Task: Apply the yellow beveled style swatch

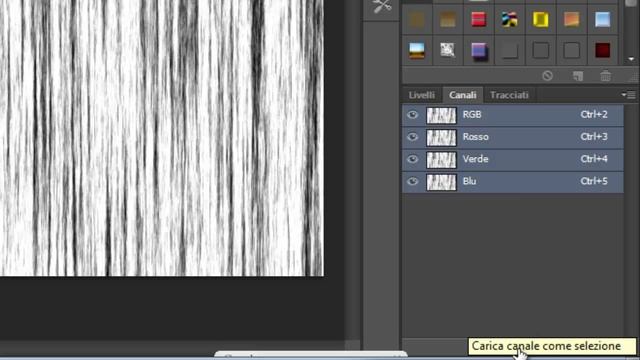Action: pos(540,19)
